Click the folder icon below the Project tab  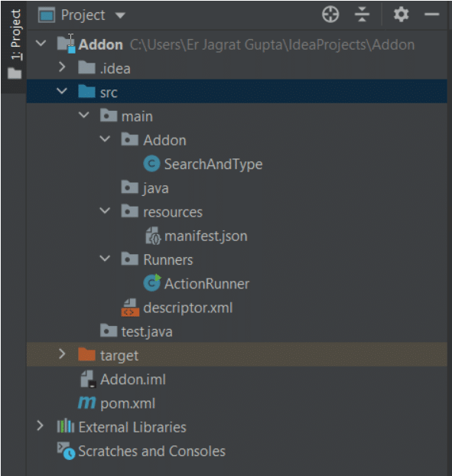pyautogui.click(x=15, y=73)
